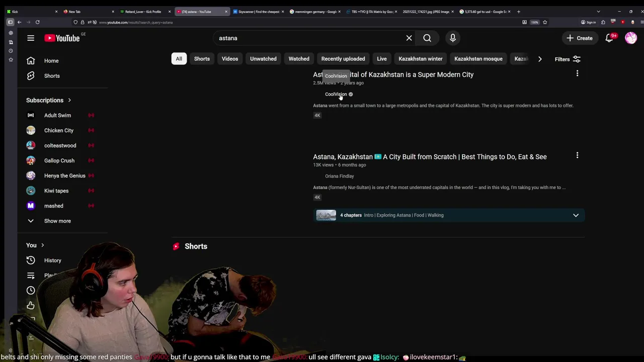Close the astana YouTube tab

point(226,12)
